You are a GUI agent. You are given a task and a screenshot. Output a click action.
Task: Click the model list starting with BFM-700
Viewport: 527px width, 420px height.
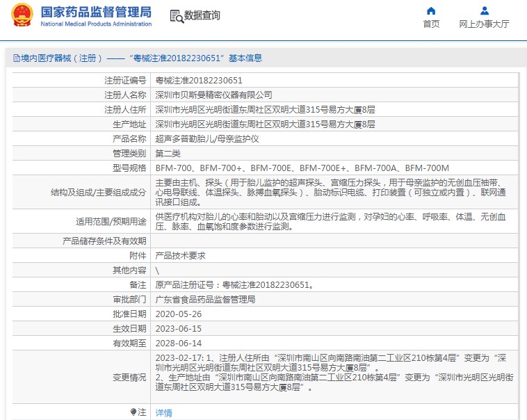[302, 168]
